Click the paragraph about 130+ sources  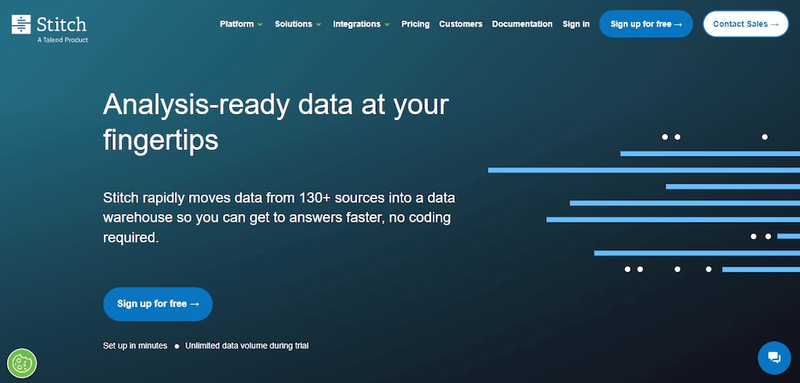pos(279,218)
